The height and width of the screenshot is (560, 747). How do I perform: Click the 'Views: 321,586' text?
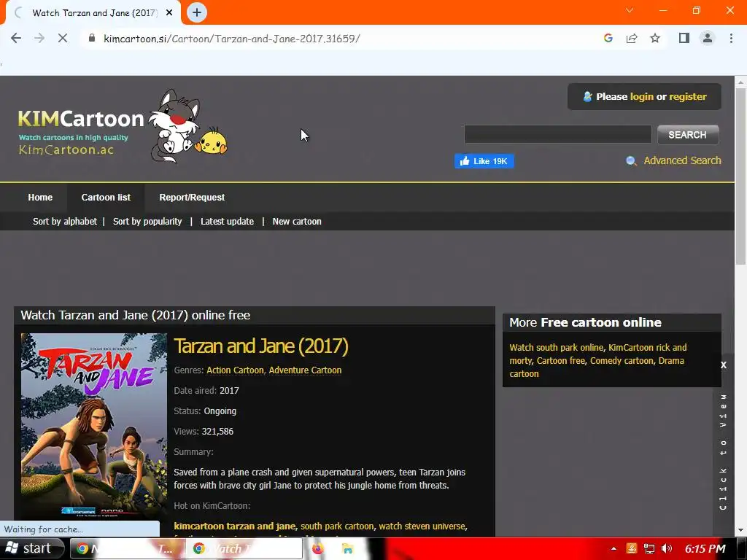204,432
